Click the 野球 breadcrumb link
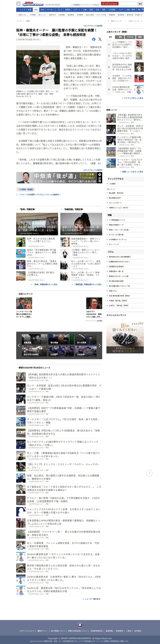Viewport: 160px width, 644px height. [28, 21]
